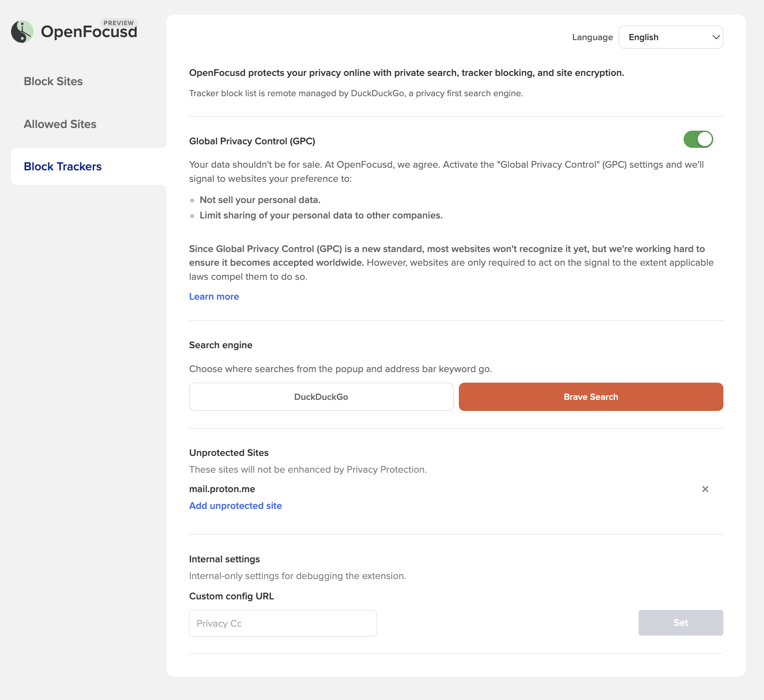Click 'Not sell your personal data.' bullet
Image resolution: width=764 pixels, height=700 pixels.
coord(260,200)
